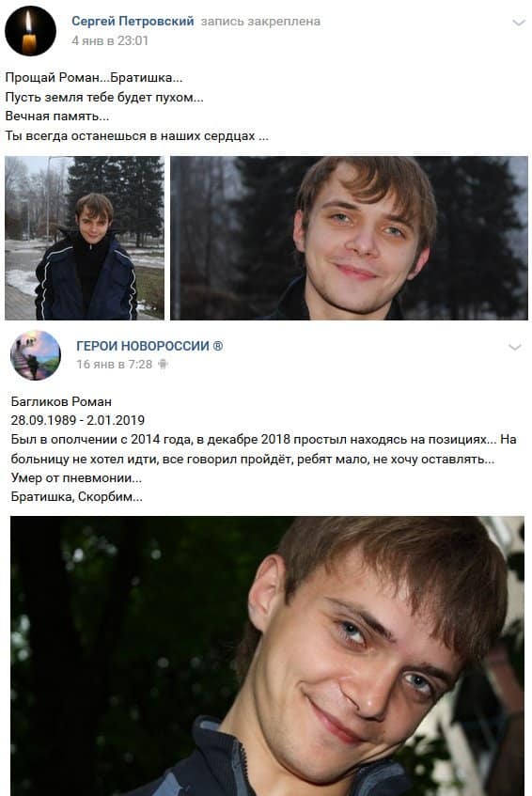This screenshot has width=532, height=796.
Task: Click the ГЕРОИ НОВОРОССИИ group avatar
Action: [36, 355]
